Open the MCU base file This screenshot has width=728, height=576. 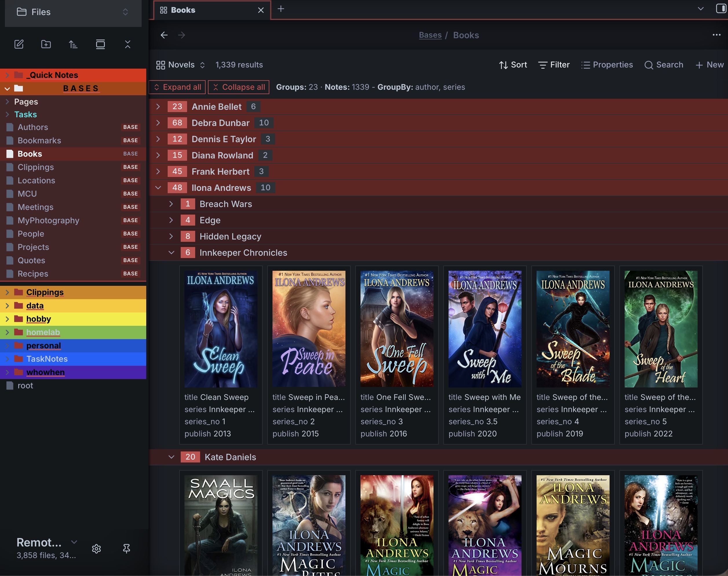click(x=73, y=193)
